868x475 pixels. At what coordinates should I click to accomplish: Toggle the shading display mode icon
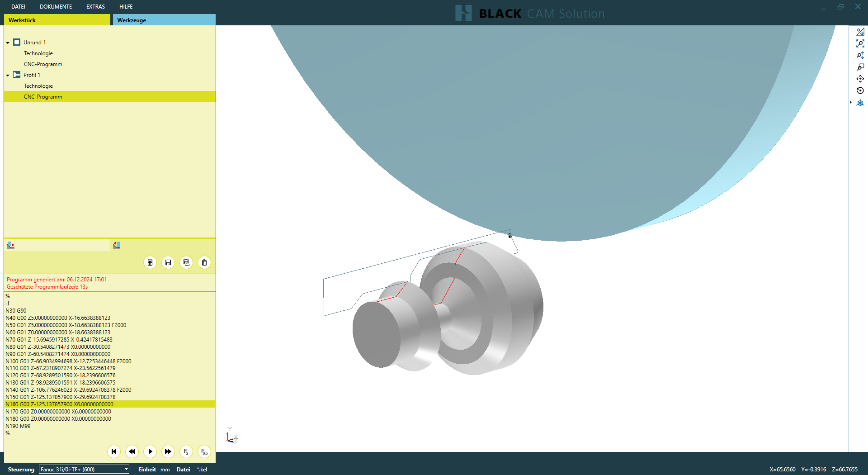[x=860, y=32]
